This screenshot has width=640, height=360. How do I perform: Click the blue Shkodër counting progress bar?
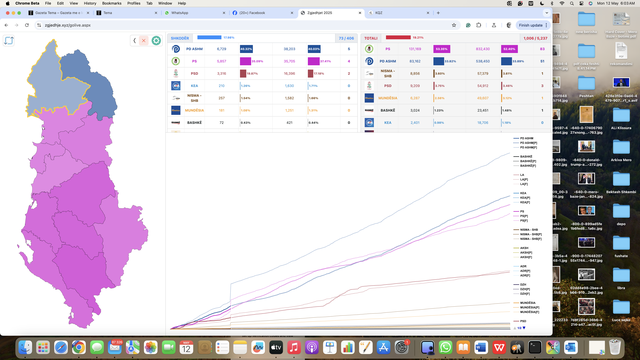pos(209,38)
